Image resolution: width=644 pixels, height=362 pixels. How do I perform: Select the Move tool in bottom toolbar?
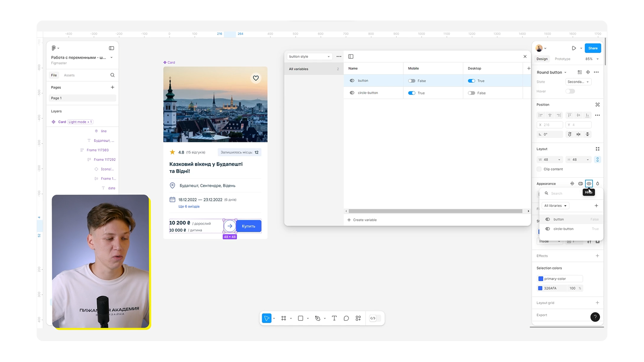[266, 318]
